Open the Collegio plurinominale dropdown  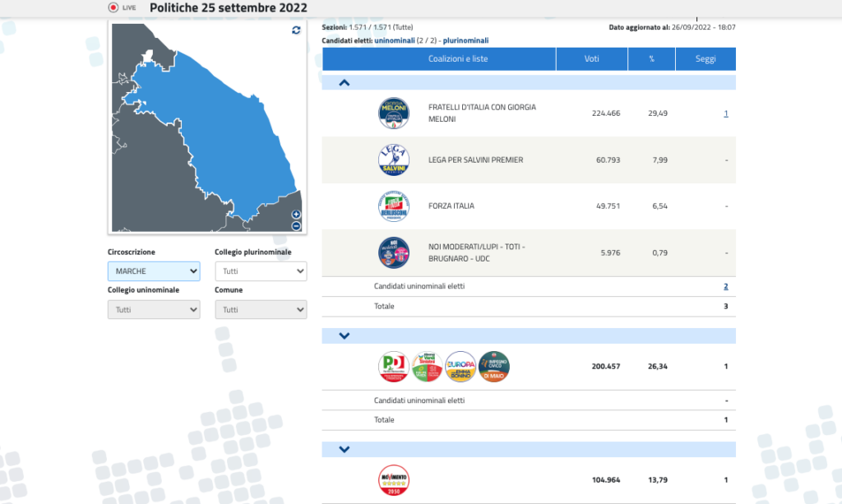coord(261,271)
